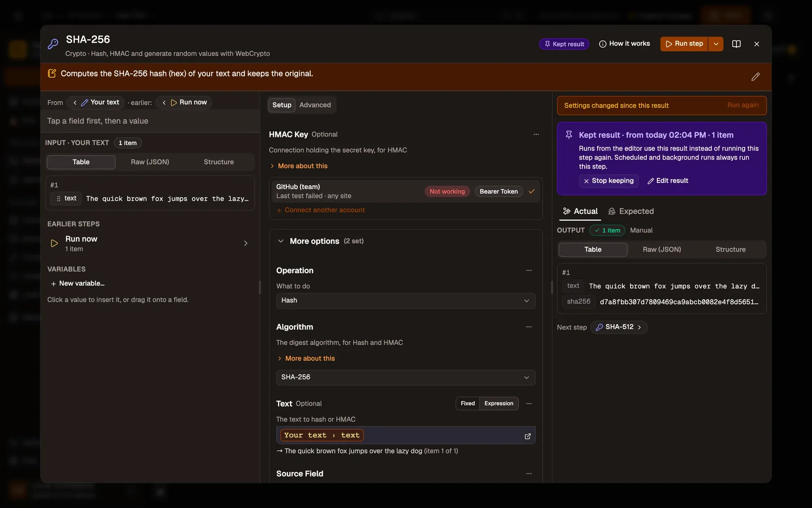Switch Text field mode to Fixed
This screenshot has width=812, height=508.
pos(467,404)
